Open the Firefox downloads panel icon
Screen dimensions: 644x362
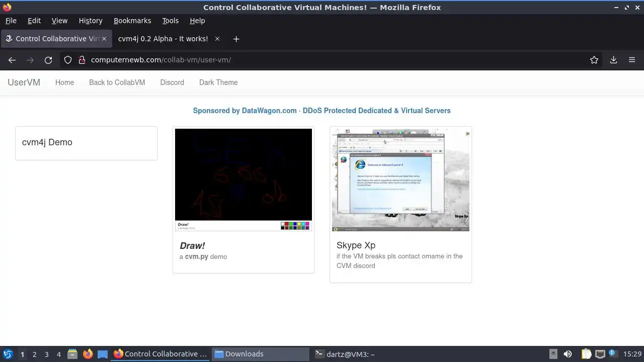613,60
